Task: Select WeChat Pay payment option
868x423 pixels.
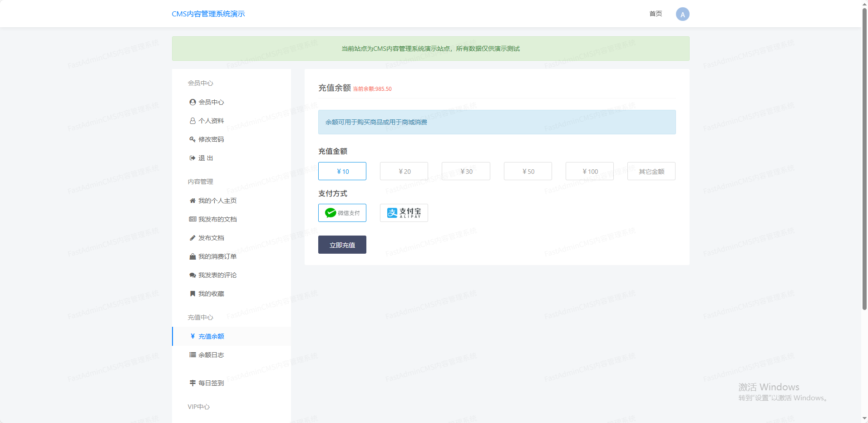Action: pos(342,213)
